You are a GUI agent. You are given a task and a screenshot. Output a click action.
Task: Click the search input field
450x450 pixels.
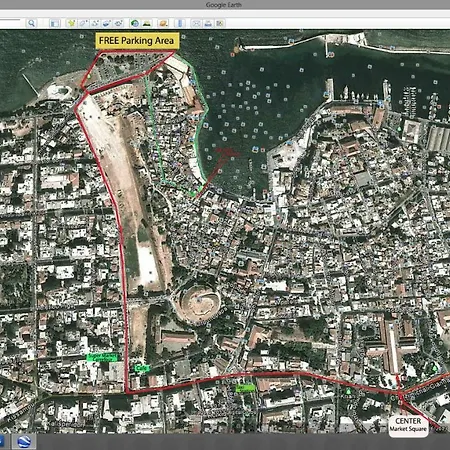tap(10, 23)
